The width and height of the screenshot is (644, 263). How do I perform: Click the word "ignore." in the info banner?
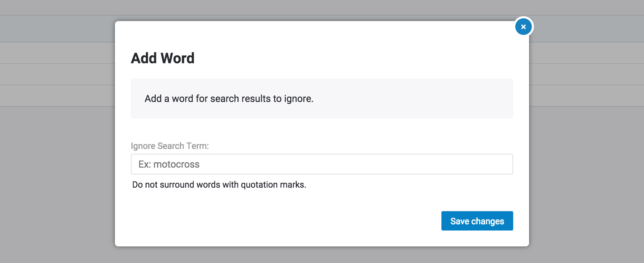click(x=299, y=99)
